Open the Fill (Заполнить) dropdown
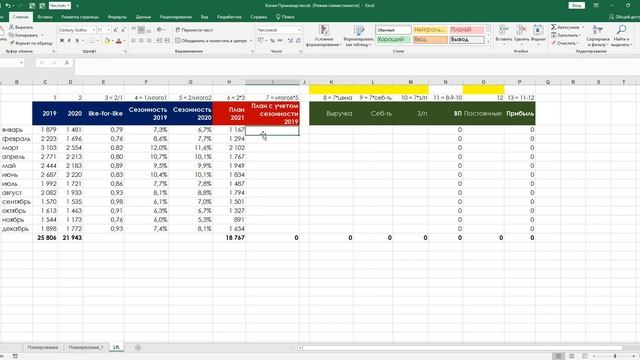Viewport: 640px width, 360px height. (x=566, y=35)
